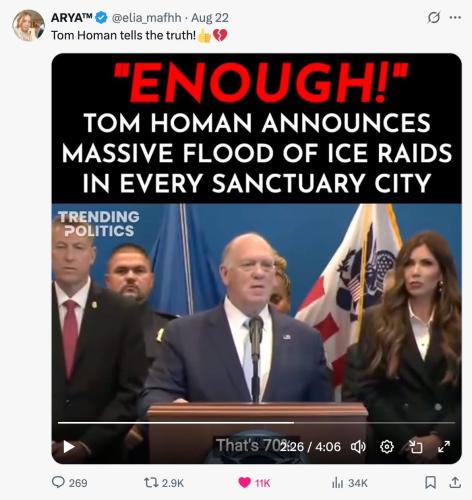Image resolution: width=472 pixels, height=500 pixels.
Task: Open ARYA profile avatar
Action: pos(28,25)
